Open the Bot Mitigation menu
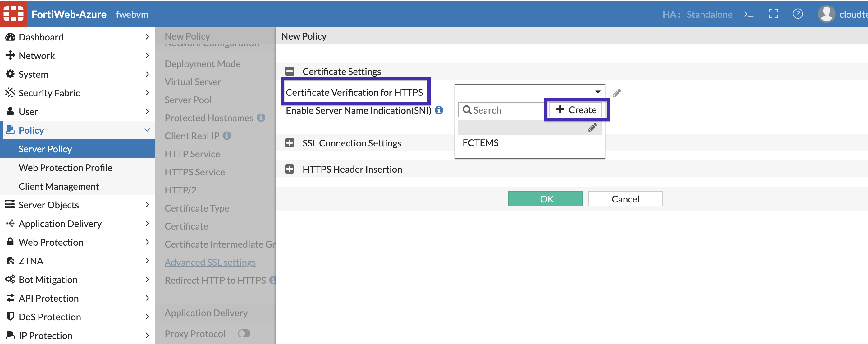The height and width of the screenshot is (344, 868). coord(77,279)
